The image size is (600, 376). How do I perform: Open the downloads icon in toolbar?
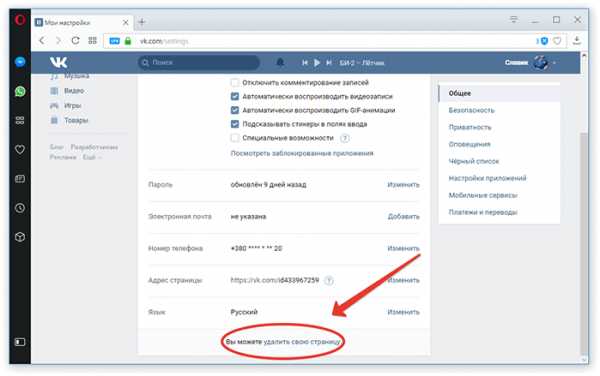tap(577, 41)
